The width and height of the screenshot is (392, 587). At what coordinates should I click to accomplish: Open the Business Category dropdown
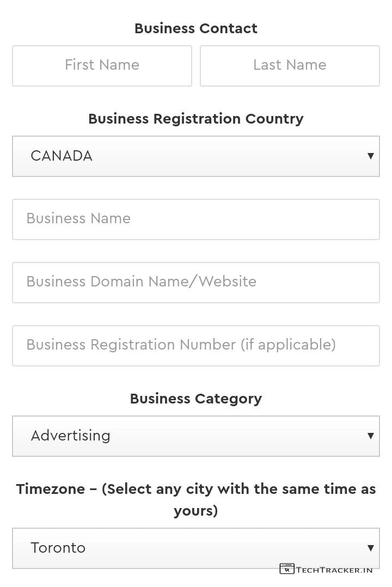(x=196, y=436)
